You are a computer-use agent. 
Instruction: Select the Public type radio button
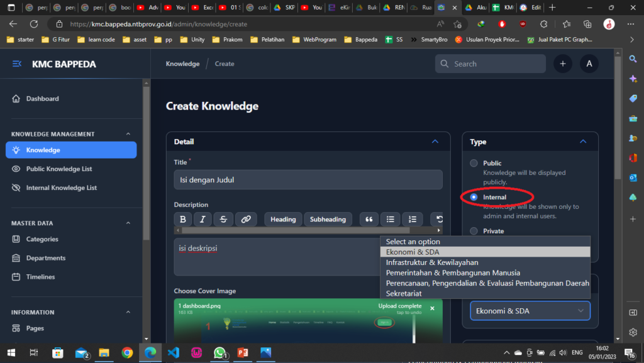click(x=474, y=164)
